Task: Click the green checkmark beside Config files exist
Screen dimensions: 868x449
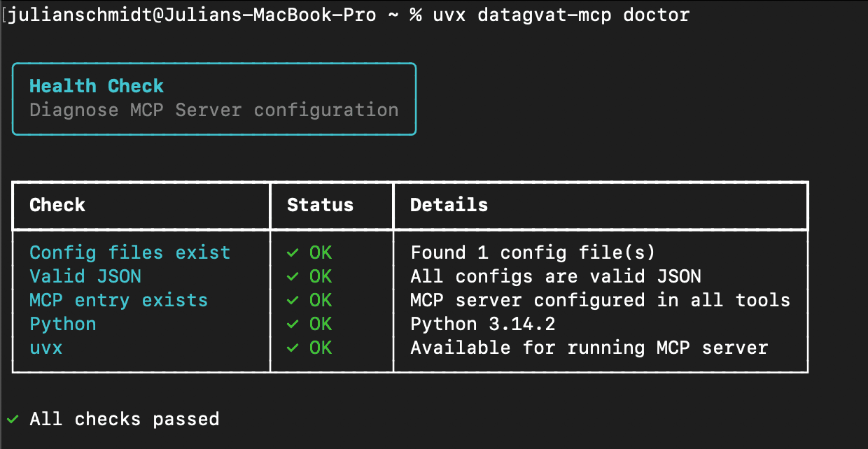Action: click(293, 252)
